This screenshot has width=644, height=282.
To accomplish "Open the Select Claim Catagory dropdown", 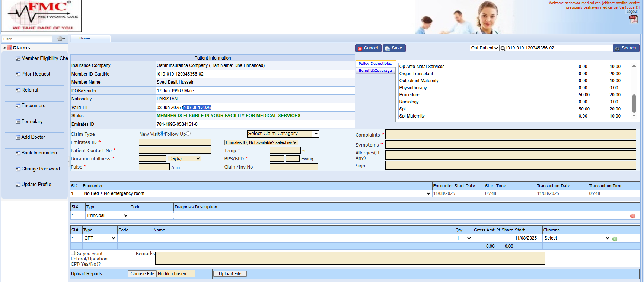I will (x=283, y=134).
